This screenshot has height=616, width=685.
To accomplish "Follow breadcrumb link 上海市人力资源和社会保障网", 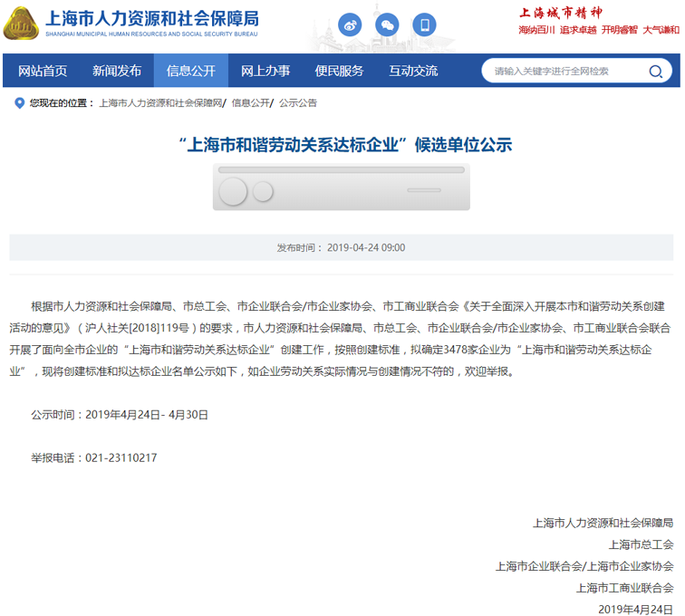I will (x=160, y=103).
